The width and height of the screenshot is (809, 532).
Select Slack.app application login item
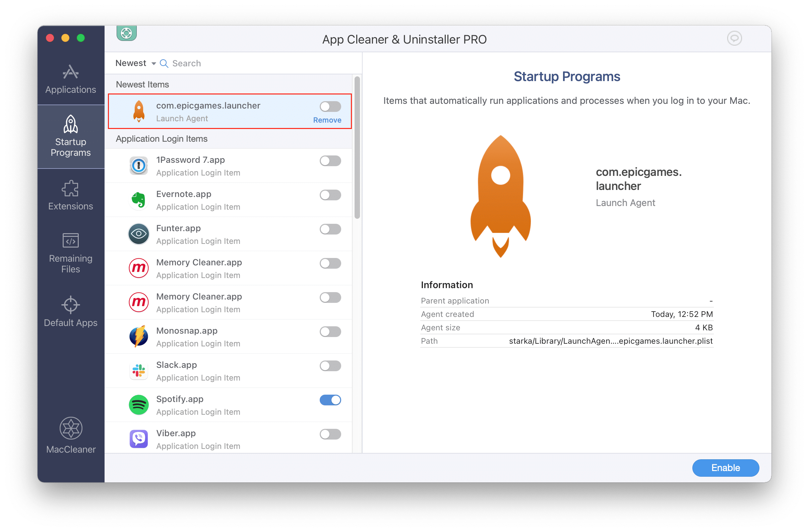point(232,367)
